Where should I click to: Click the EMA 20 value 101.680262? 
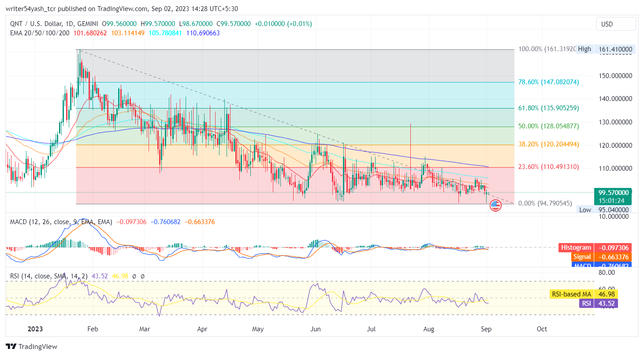[x=91, y=33]
